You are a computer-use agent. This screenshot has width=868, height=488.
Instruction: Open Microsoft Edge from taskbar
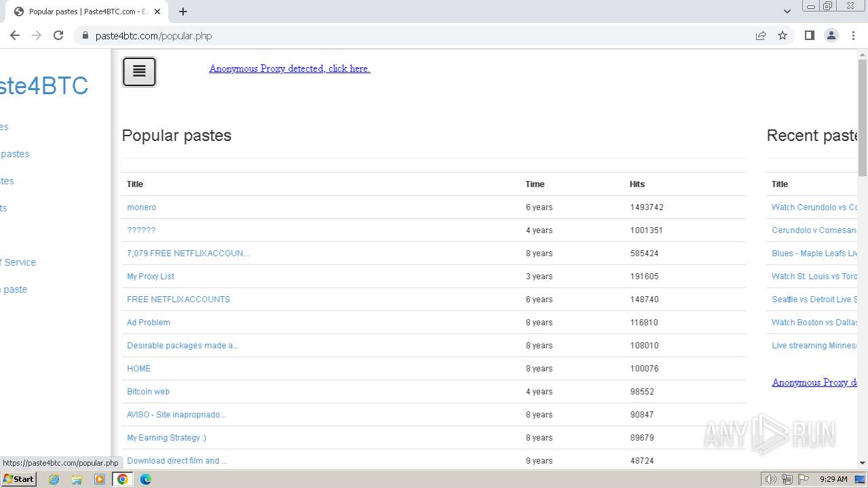146,479
